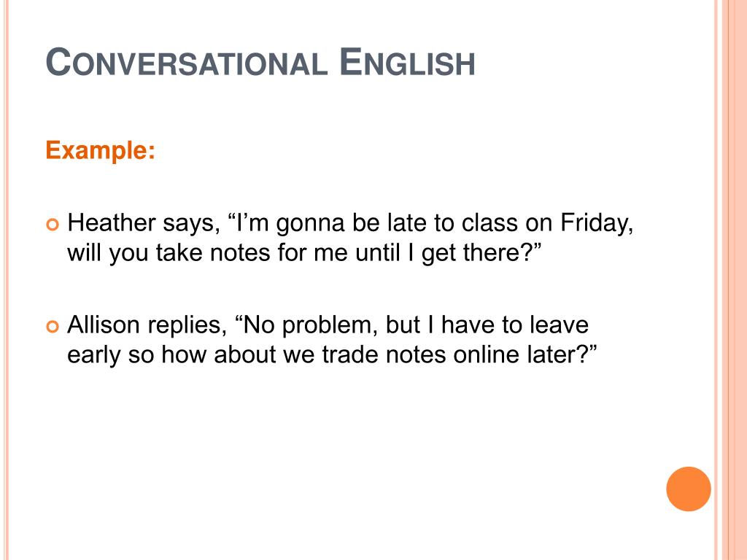Click the word ENGLISH in the title
747x560 pixels.
(407, 62)
